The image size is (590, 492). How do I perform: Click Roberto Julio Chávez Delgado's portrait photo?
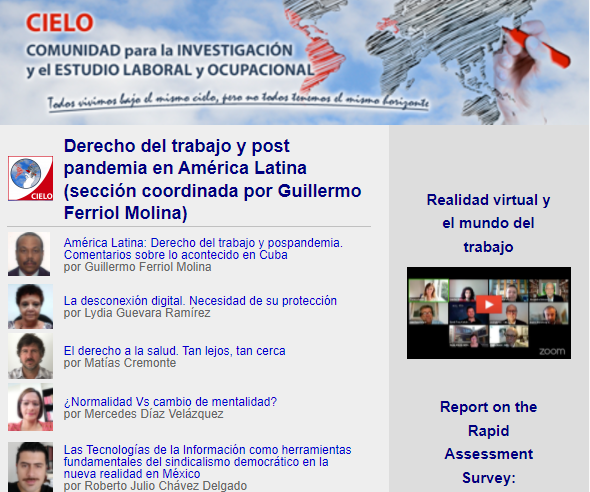(x=30, y=467)
